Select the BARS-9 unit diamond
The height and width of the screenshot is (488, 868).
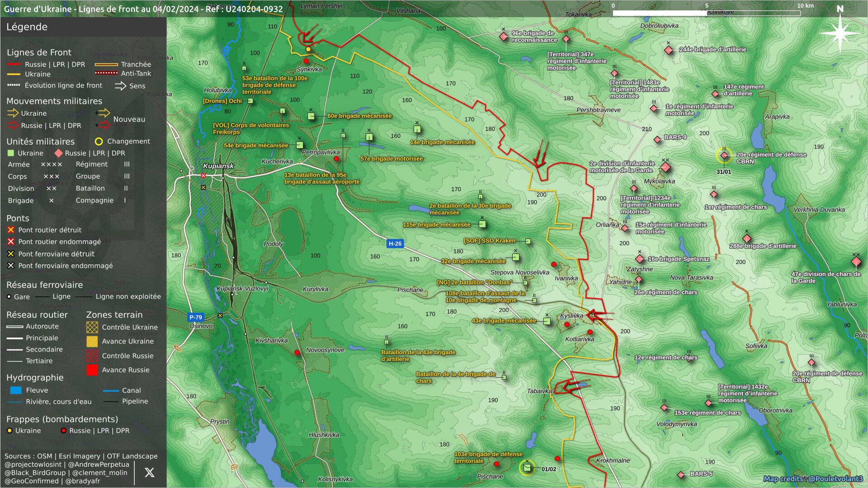[657, 140]
